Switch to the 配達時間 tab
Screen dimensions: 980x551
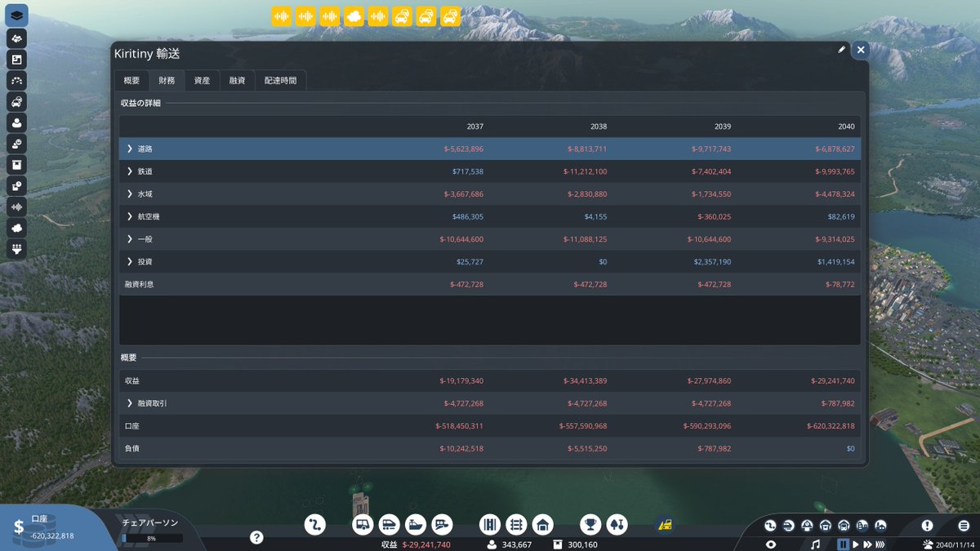coord(281,81)
